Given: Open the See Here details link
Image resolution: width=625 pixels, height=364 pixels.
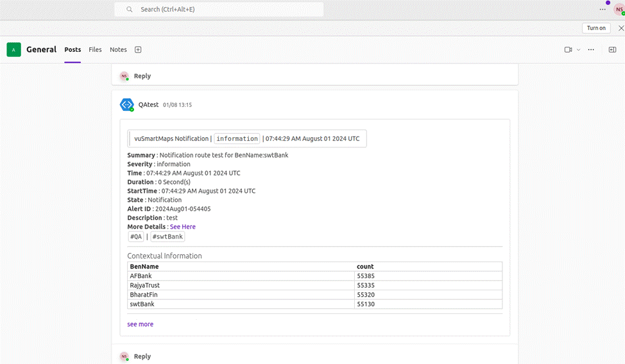Looking at the screenshot, I should [183, 227].
